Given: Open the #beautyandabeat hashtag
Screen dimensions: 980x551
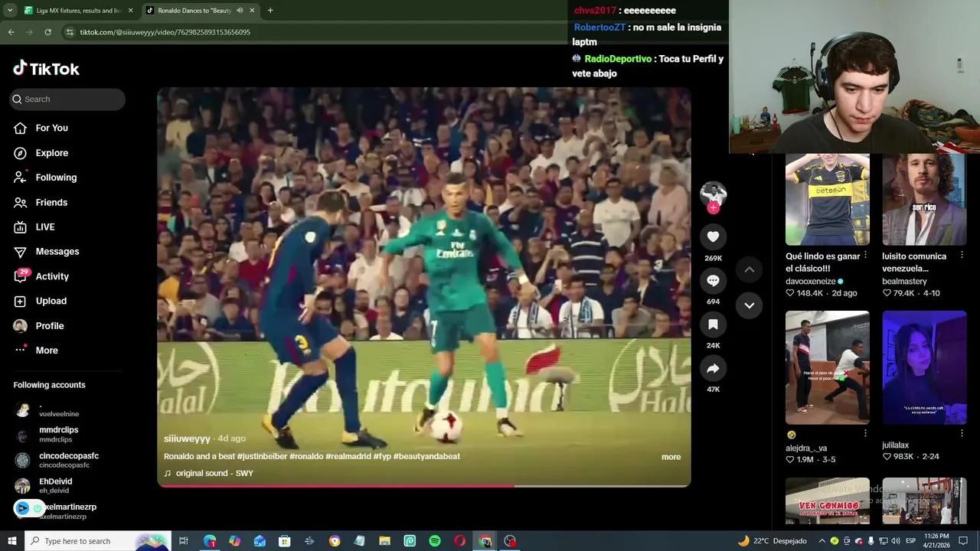Looking at the screenshot, I should (426, 457).
